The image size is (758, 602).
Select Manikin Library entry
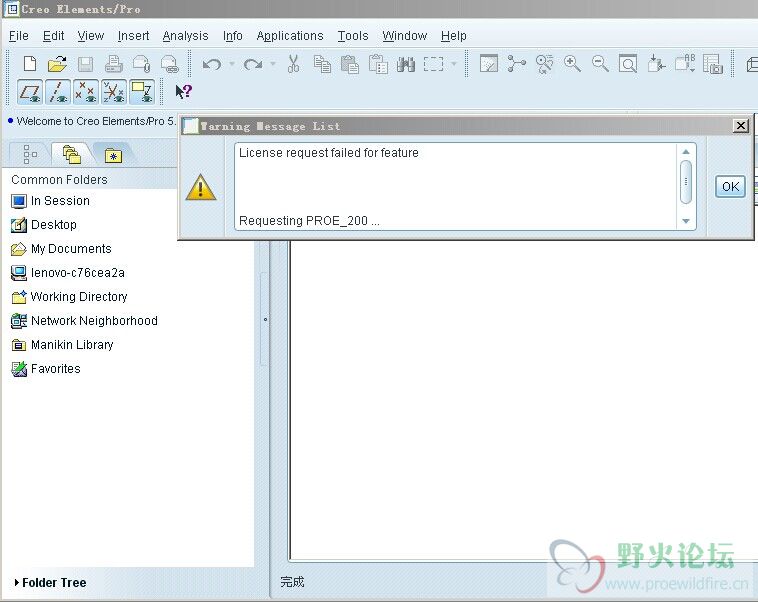[x=62, y=345]
